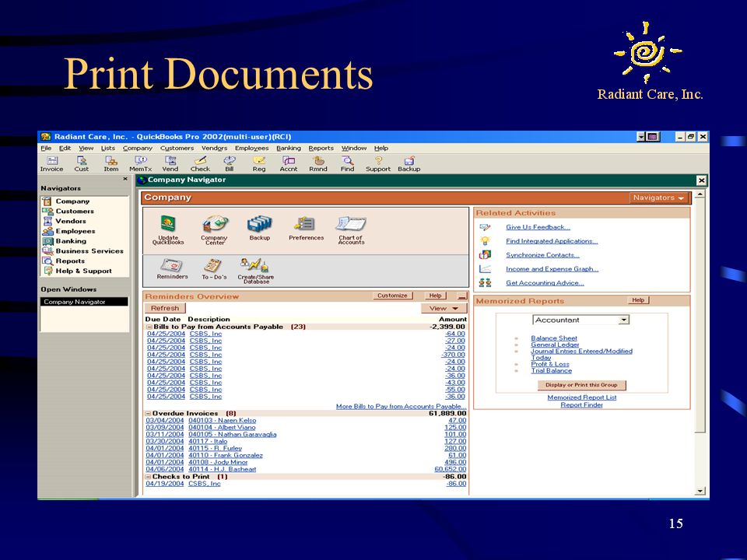The image size is (747, 560).
Task: Click the Create/Share Database icon
Action: tap(256, 271)
